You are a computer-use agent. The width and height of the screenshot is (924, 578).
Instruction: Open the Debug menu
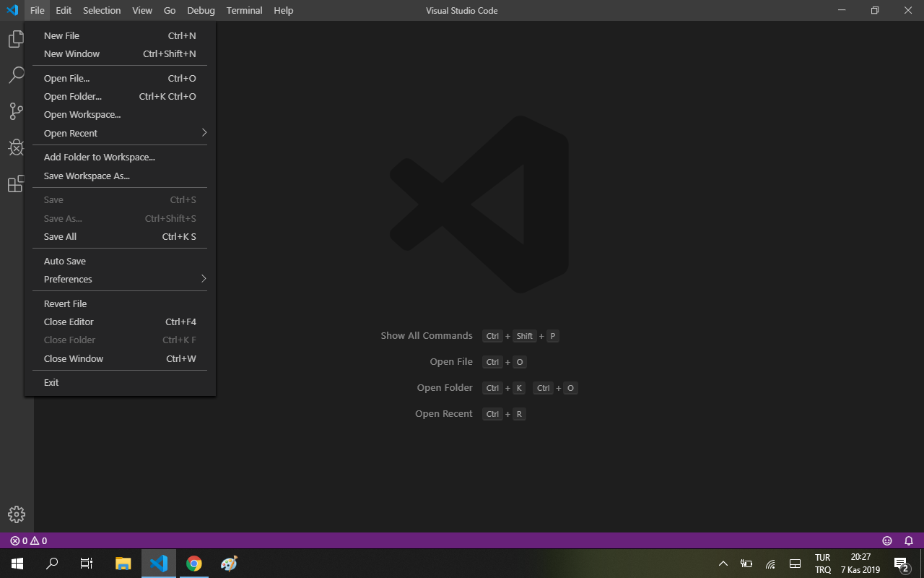point(201,10)
